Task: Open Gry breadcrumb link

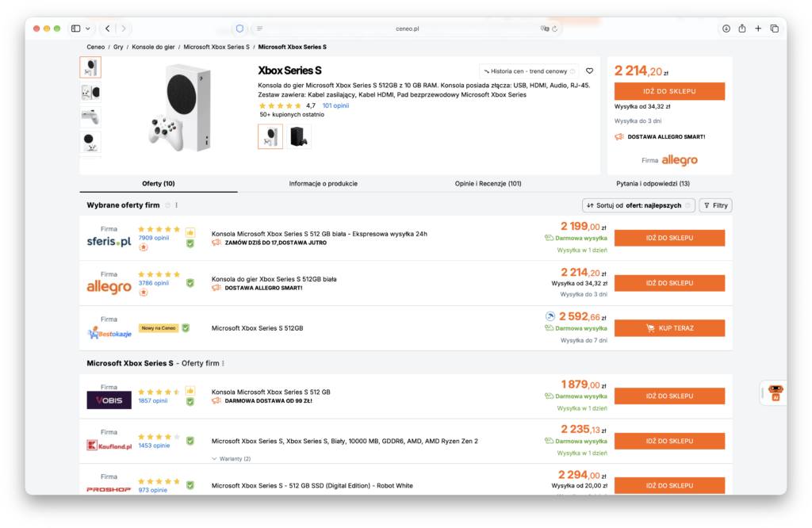Action: [118, 47]
